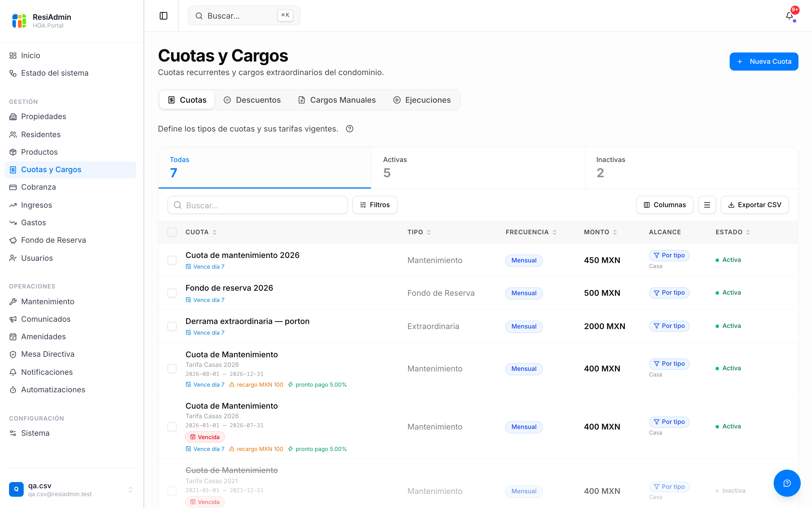Navigate to Residentes
This screenshot has width=812, height=508.
click(70, 134)
